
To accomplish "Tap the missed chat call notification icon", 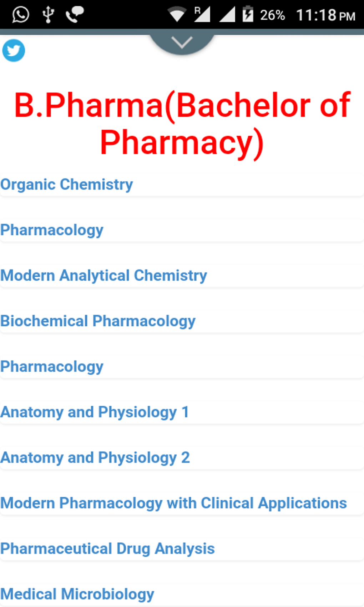I will click(x=75, y=15).
